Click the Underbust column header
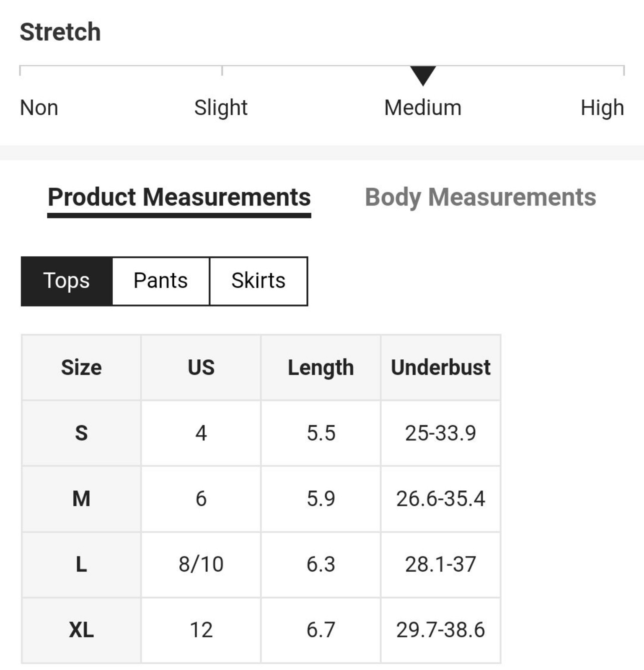 [x=441, y=367]
